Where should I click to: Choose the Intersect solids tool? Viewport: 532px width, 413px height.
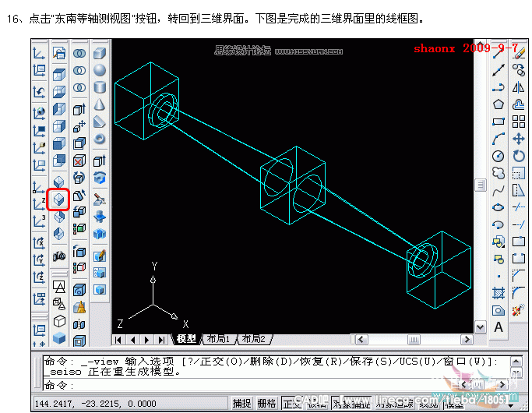coord(79,87)
